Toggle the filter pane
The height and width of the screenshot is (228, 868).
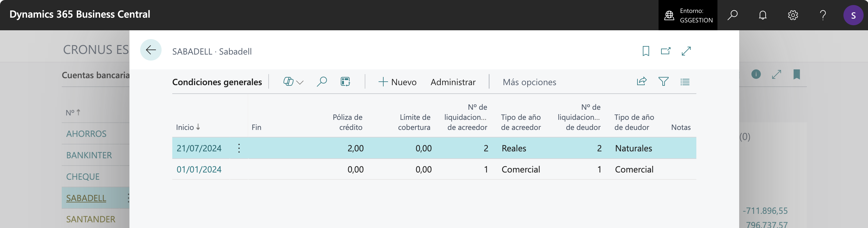(x=663, y=81)
